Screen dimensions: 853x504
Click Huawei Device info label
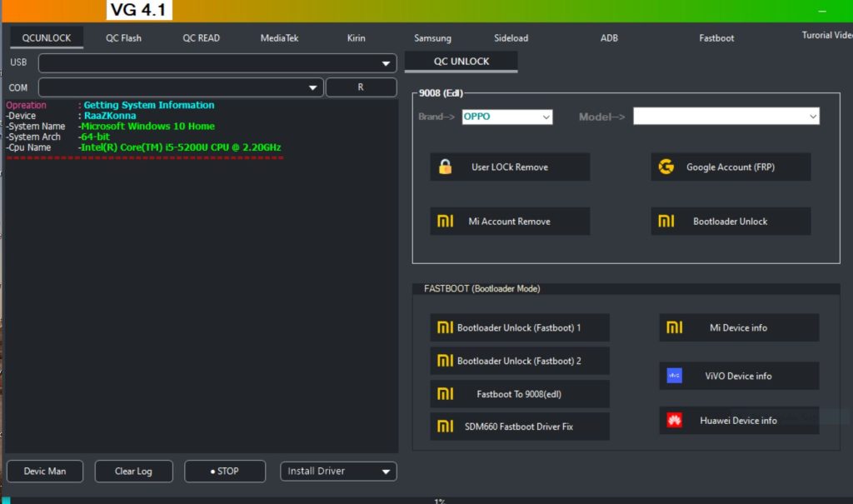pyautogui.click(x=738, y=421)
